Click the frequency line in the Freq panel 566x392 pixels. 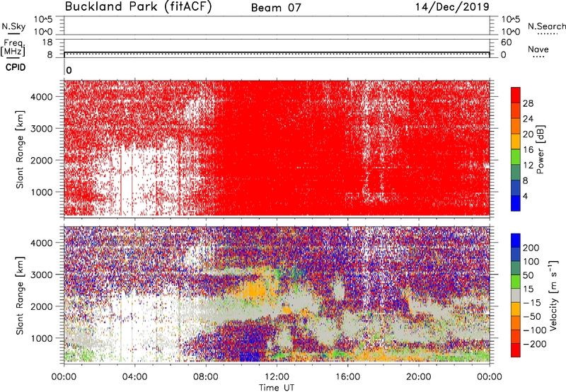click(277, 52)
